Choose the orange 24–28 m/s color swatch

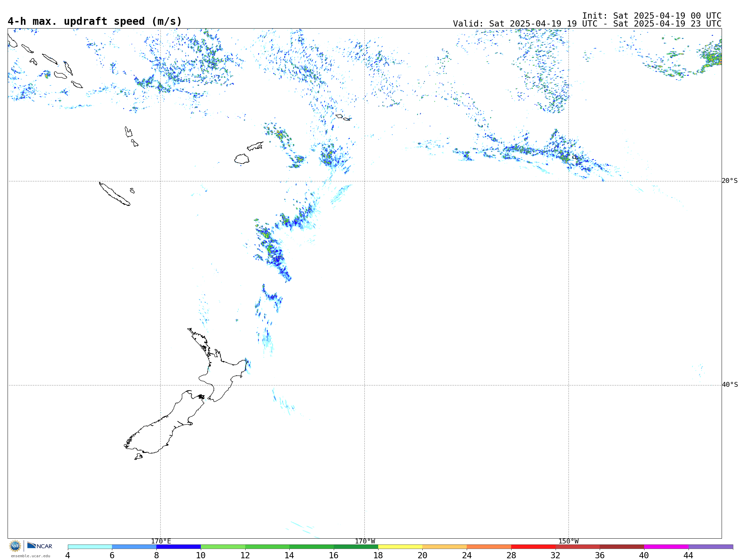point(489,547)
